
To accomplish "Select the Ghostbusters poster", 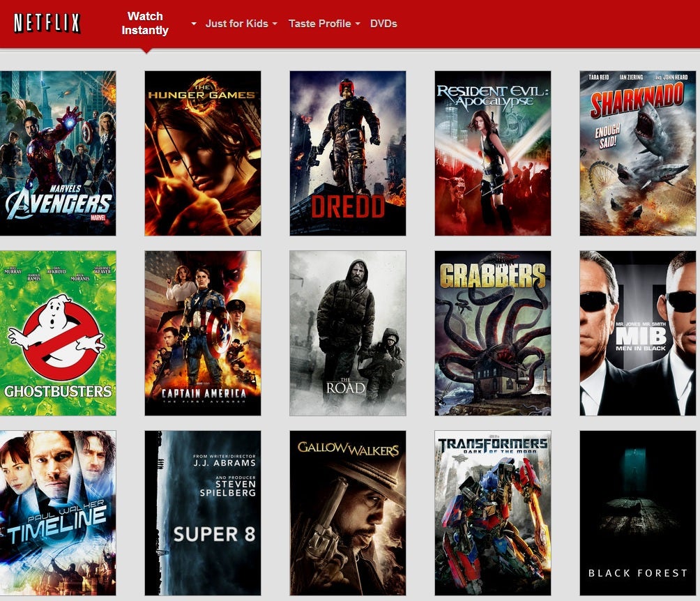I will tap(58, 333).
